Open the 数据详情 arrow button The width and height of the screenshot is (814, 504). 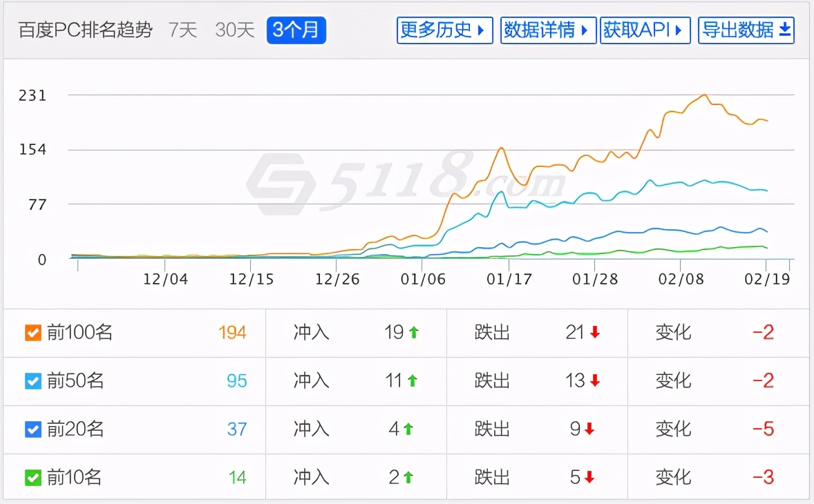[548, 30]
